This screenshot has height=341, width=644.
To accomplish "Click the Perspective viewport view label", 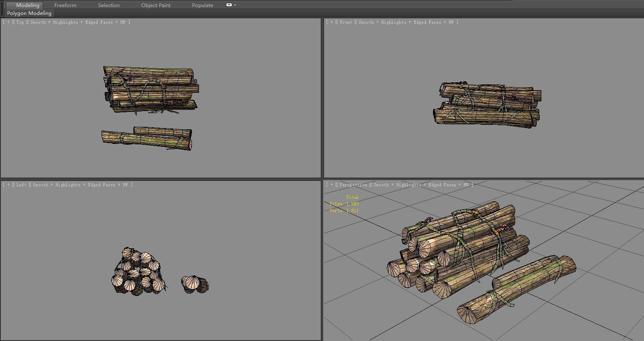I will click(353, 185).
